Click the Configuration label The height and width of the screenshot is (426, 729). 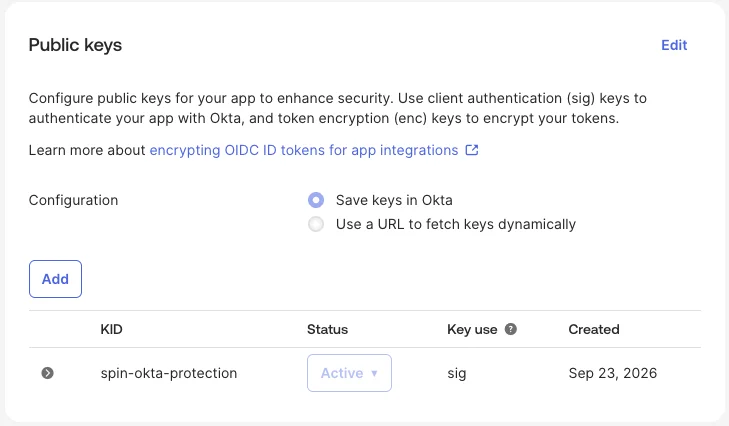73,200
